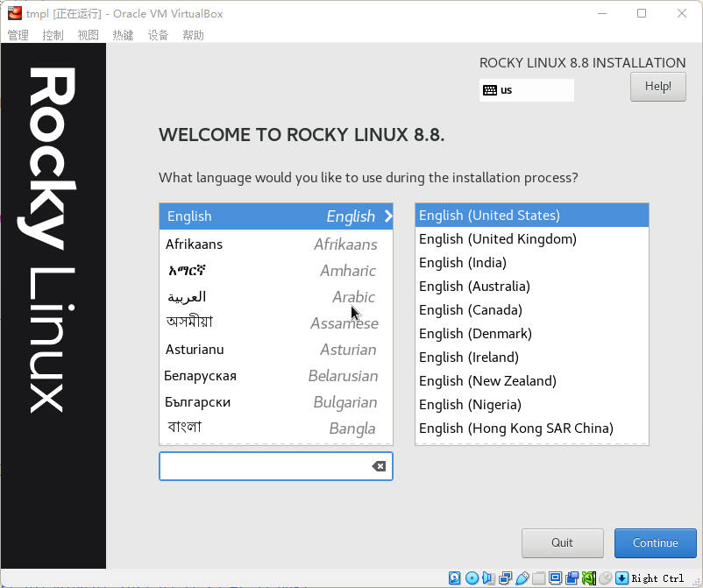Select English (United States) locale
Screen dimensions: 703x588
(x=532, y=216)
